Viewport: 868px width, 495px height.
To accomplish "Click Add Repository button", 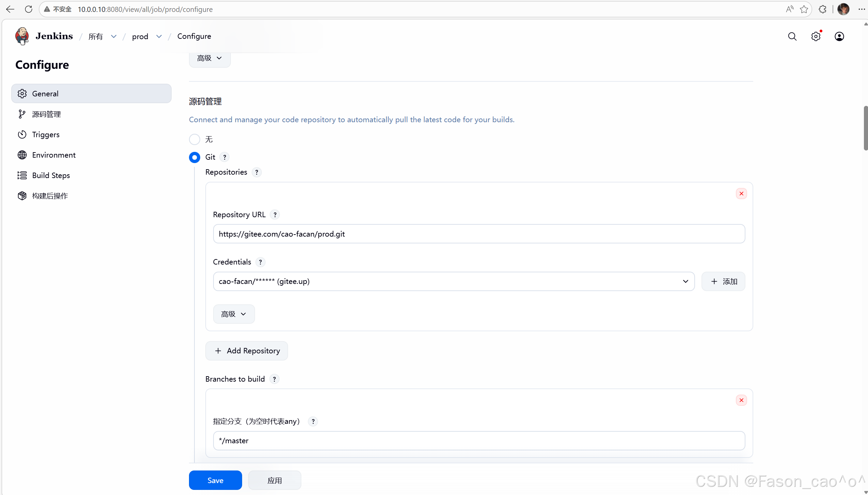I will (247, 351).
